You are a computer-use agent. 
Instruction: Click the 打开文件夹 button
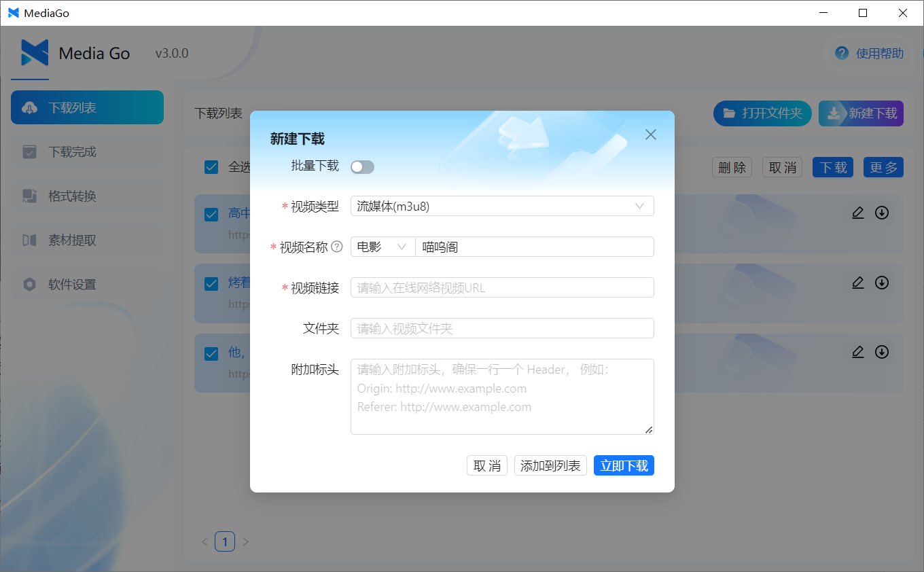coord(762,113)
